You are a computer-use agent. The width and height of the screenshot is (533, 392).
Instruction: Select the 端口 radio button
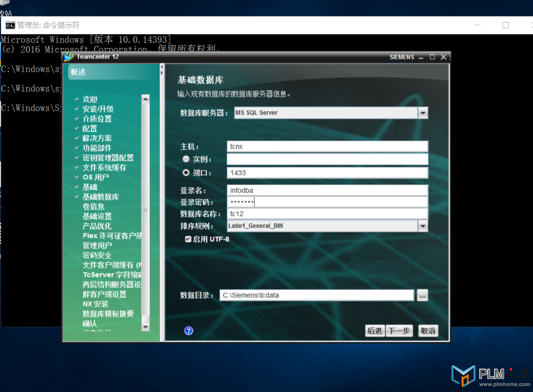pos(186,173)
